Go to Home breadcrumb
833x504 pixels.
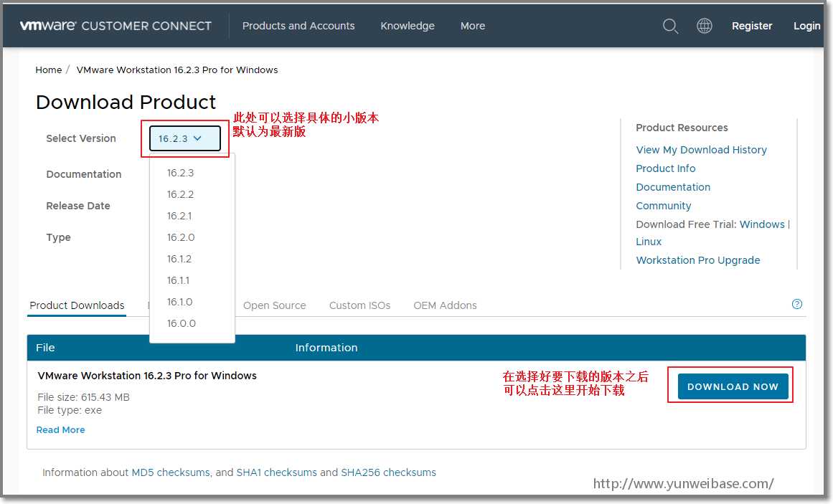coord(49,70)
